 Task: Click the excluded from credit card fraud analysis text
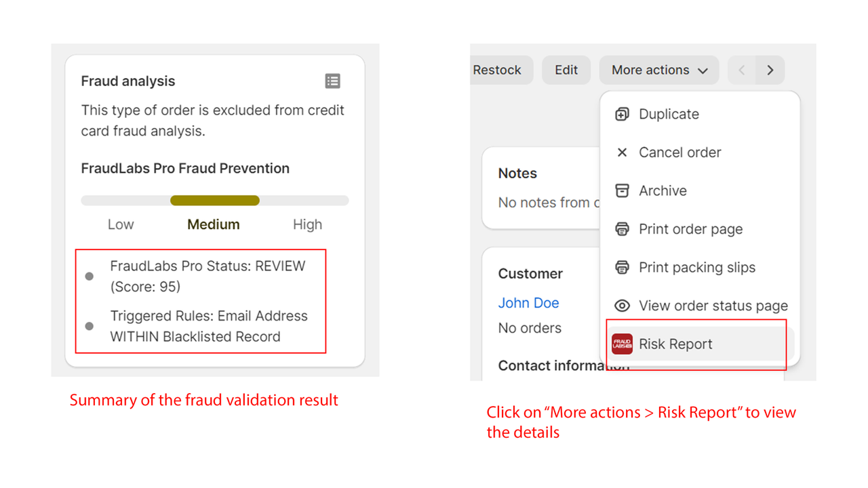(213, 121)
